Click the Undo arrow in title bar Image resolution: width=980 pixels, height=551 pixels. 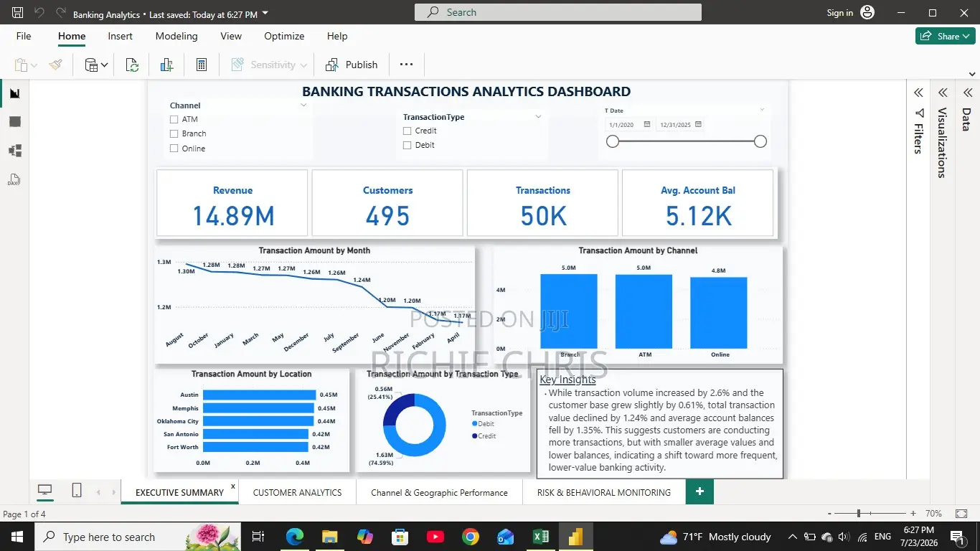coord(39,13)
